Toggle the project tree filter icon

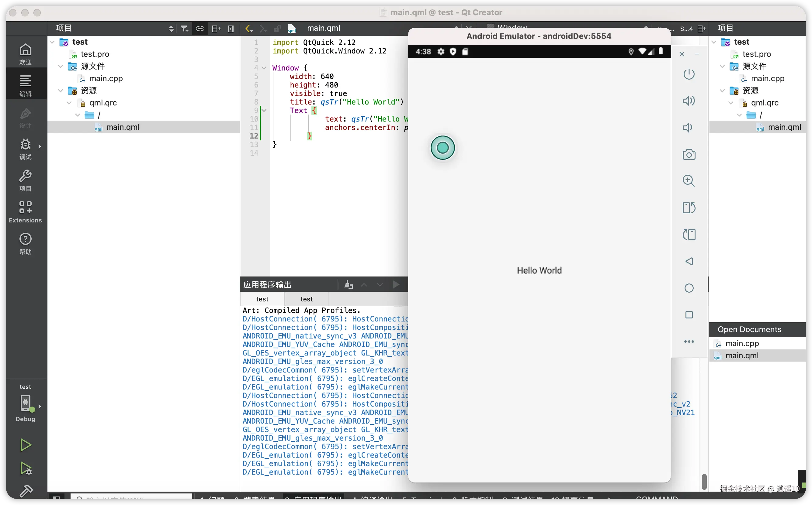(x=184, y=29)
